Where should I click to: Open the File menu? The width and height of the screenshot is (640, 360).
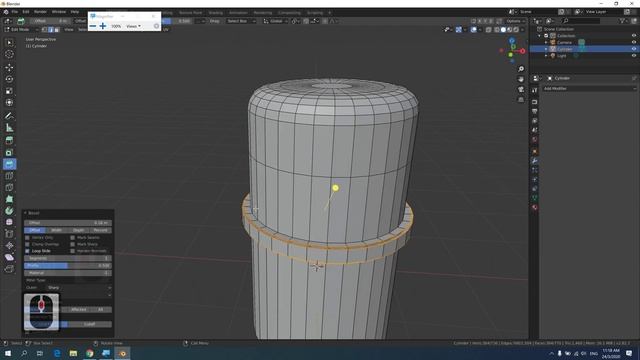(x=15, y=12)
